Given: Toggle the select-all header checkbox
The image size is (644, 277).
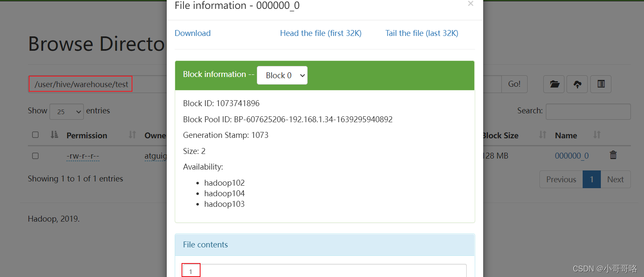Looking at the screenshot, I should pyautogui.click(x=36, y=135).
